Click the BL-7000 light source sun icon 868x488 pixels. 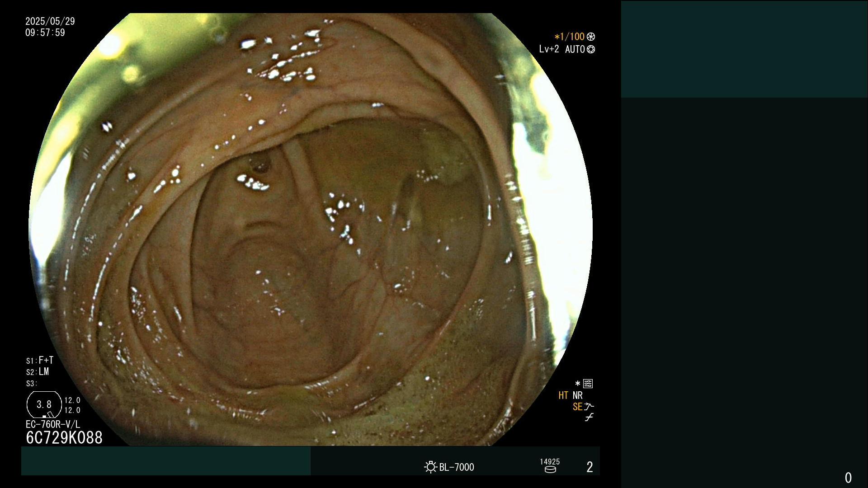pos(430,467)
